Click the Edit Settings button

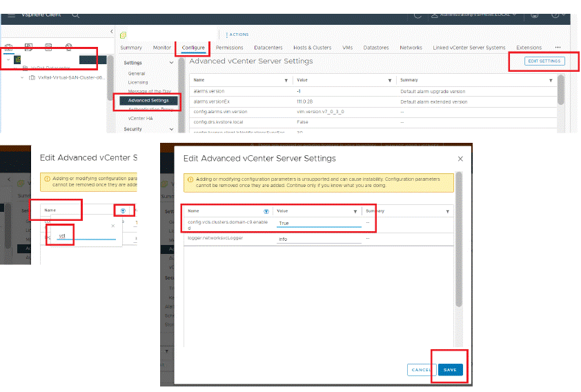544,61
